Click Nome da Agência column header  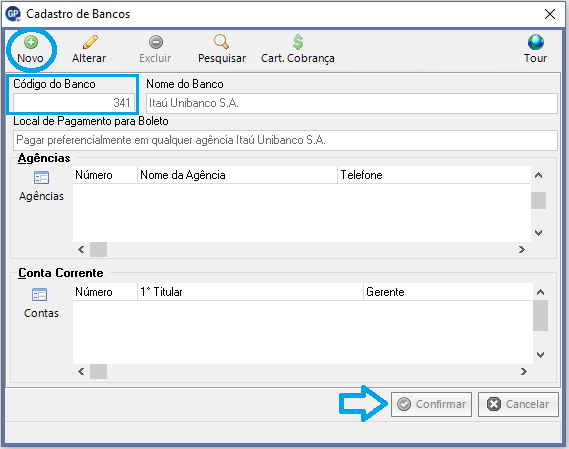coord(237,175)
